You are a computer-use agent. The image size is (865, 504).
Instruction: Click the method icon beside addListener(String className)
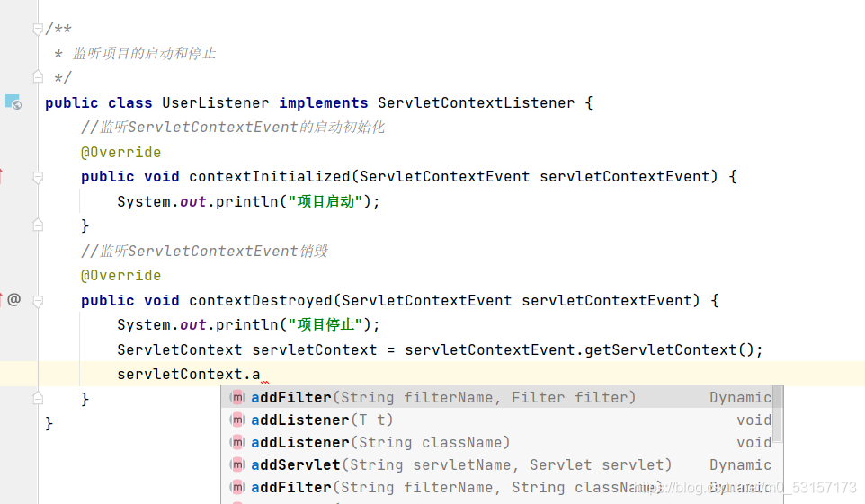(237, 442)
